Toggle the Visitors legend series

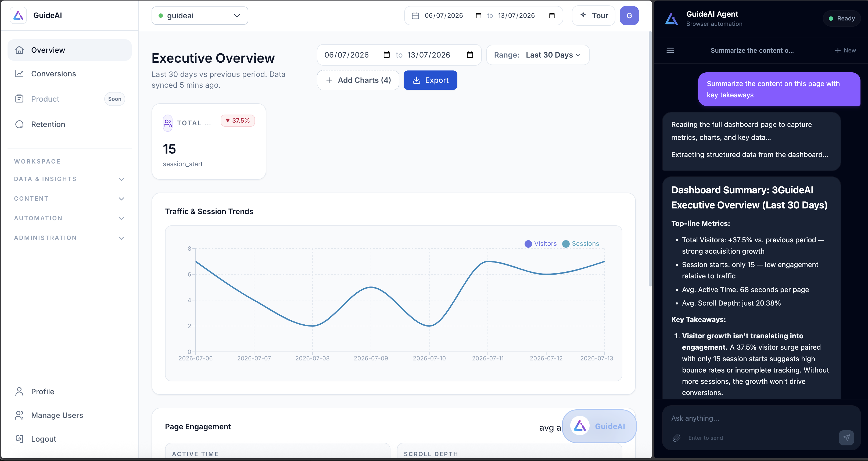540,243
